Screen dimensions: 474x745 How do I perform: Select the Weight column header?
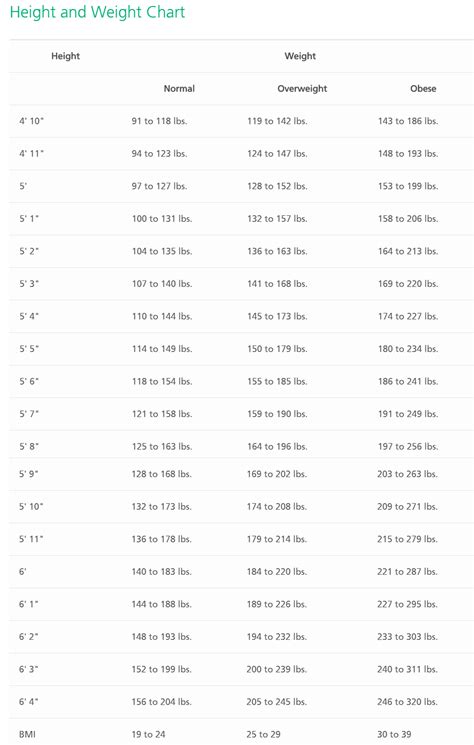pos(300,56)
